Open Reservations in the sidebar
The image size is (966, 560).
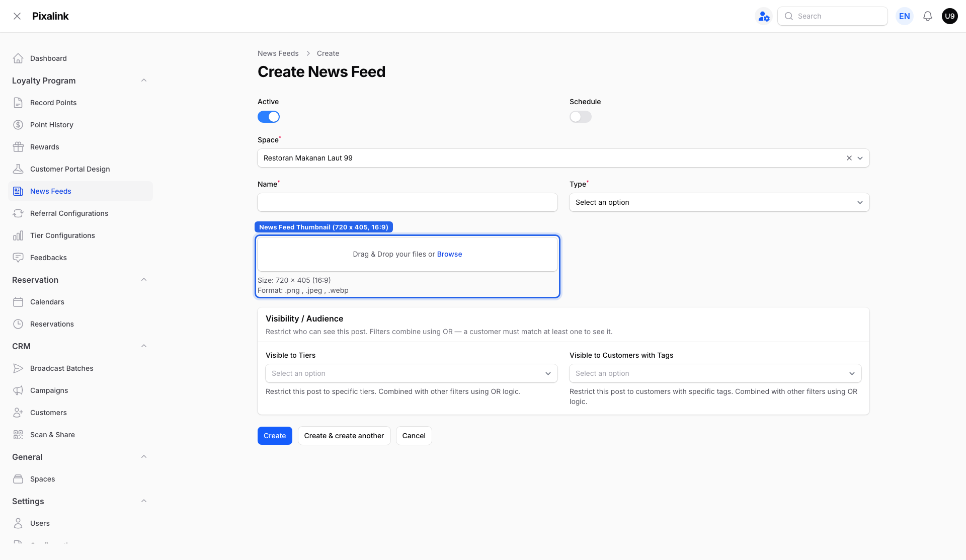80,324
